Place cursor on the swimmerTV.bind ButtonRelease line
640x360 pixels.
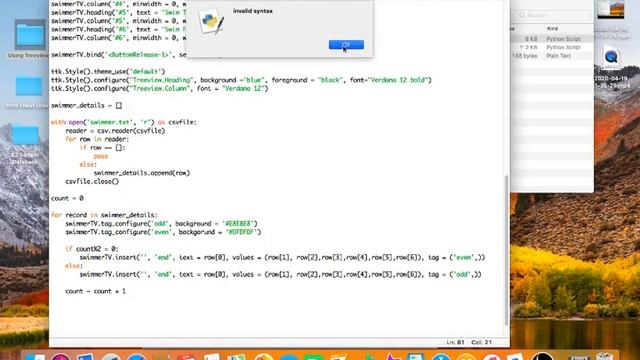click(x=118, y=55)
